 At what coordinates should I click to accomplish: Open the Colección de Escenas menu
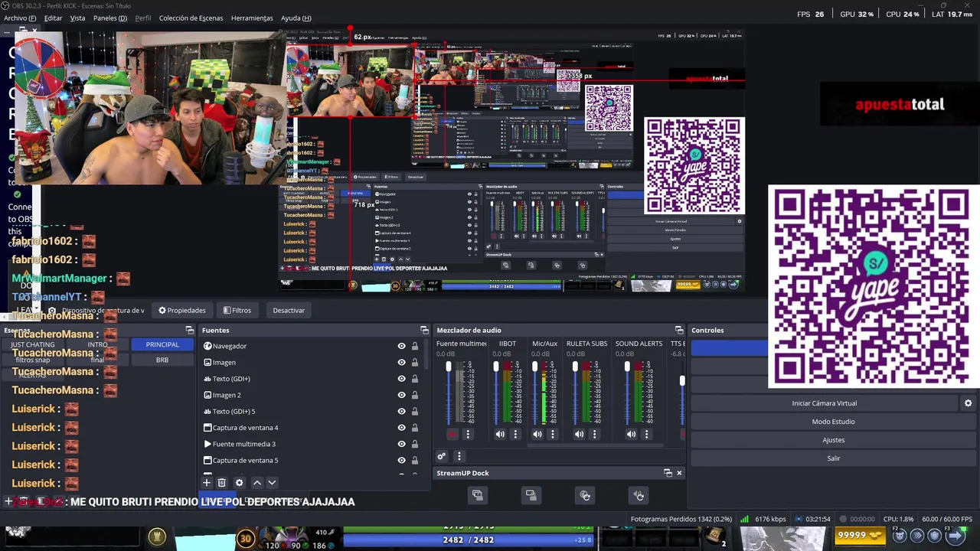pos(191,18)
